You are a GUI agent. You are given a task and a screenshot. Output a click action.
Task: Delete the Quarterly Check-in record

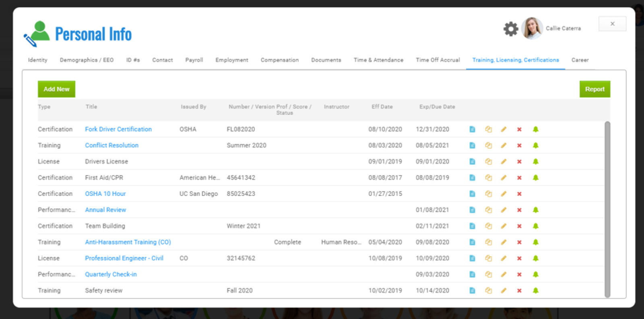(x=519, y=274)
